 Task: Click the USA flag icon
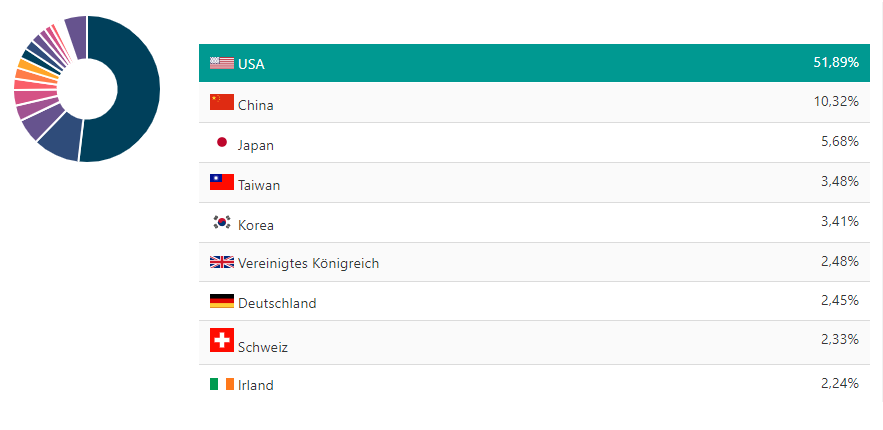(222, 63)
